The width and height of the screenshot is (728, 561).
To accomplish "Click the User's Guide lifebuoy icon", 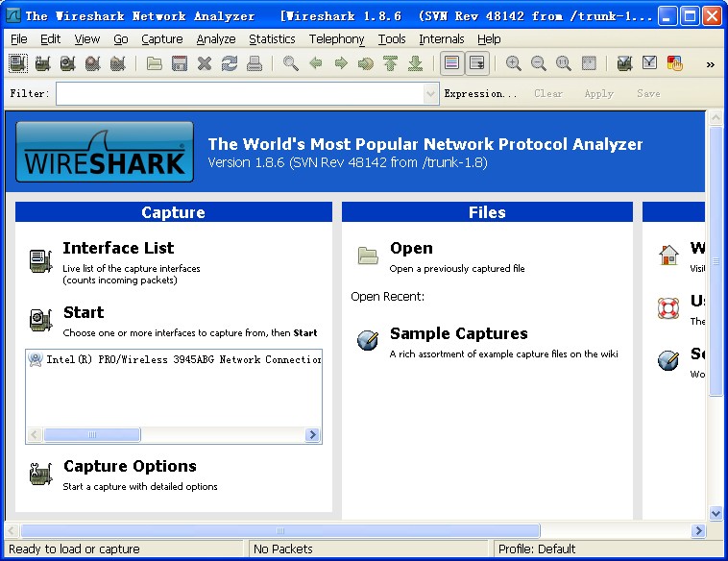I will point(668,307).
